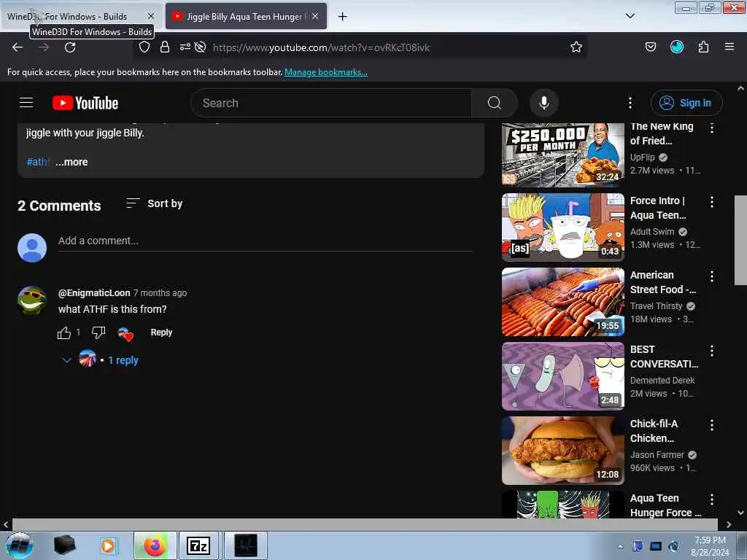Go to YouTube home via logo

coord(85,103)
